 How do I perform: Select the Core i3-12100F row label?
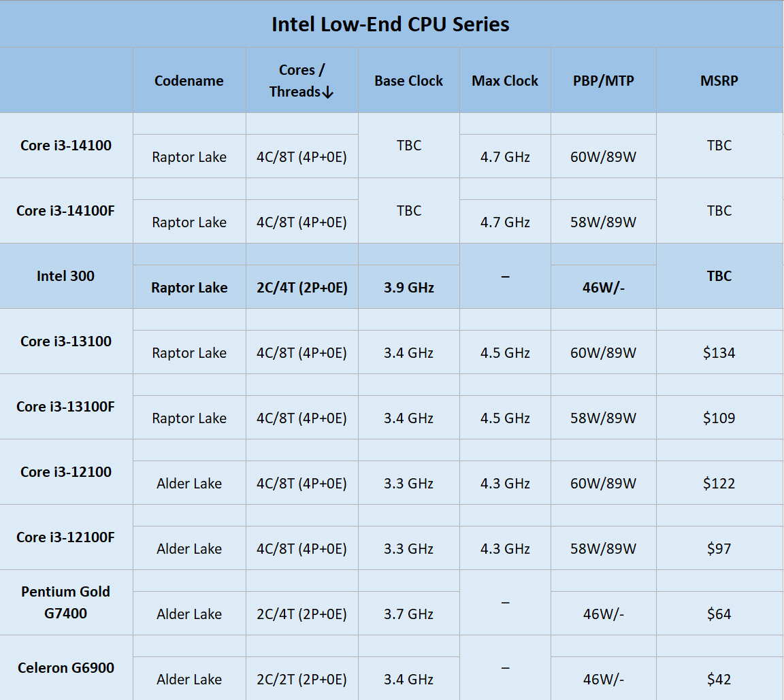[x=66, y=537]
